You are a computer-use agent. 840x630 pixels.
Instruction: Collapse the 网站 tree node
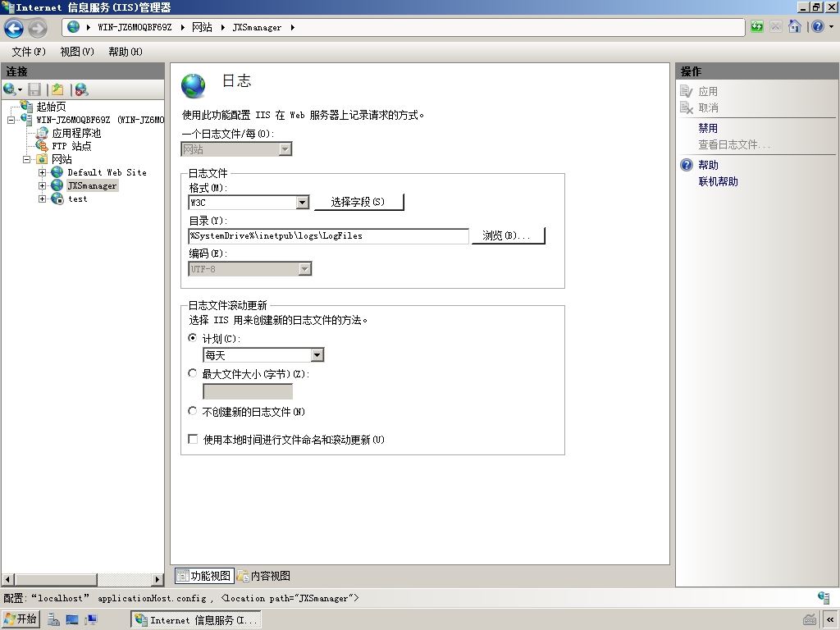(x=26, y=159)
